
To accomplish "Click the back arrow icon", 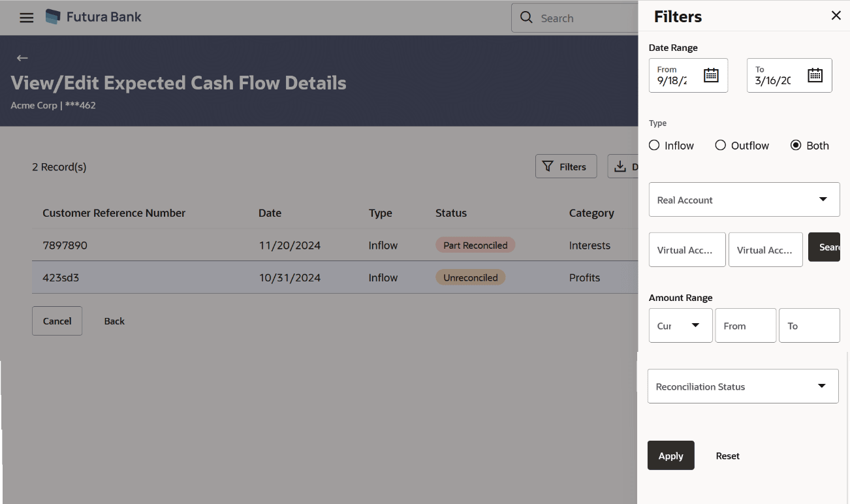I will (x=22, y=58).
